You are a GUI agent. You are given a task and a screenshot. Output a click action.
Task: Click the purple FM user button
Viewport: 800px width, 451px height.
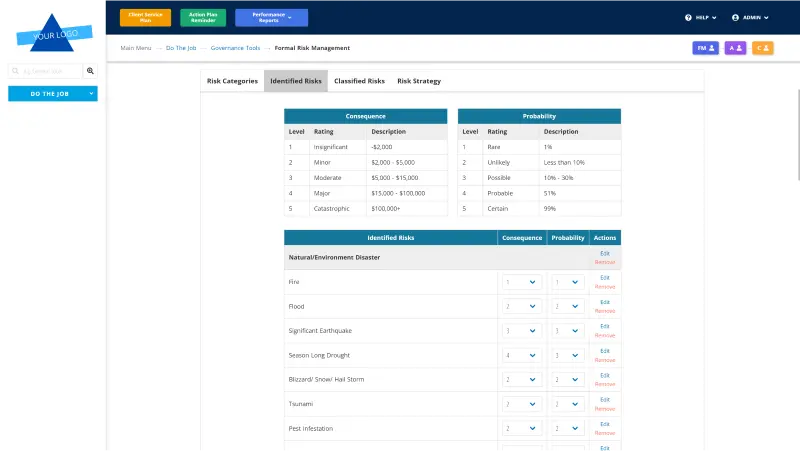(705, 48)
